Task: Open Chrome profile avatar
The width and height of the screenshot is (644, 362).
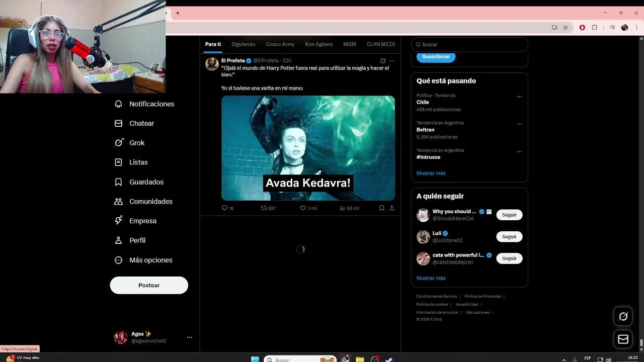Action: coord(624,28)
